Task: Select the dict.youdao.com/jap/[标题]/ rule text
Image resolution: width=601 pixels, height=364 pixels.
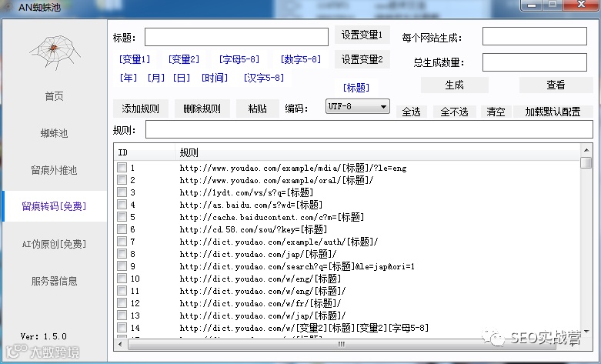Action: click(x=258, y=254)
